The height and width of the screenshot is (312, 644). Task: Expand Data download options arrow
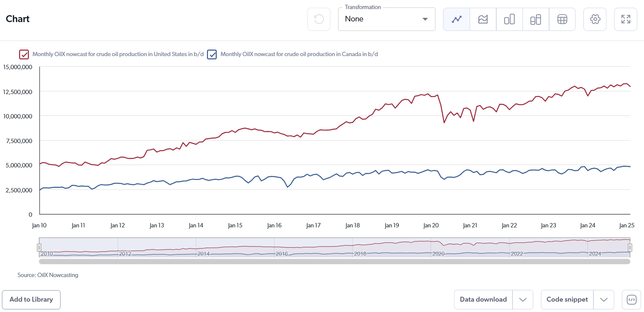click(x=523, y=300)
